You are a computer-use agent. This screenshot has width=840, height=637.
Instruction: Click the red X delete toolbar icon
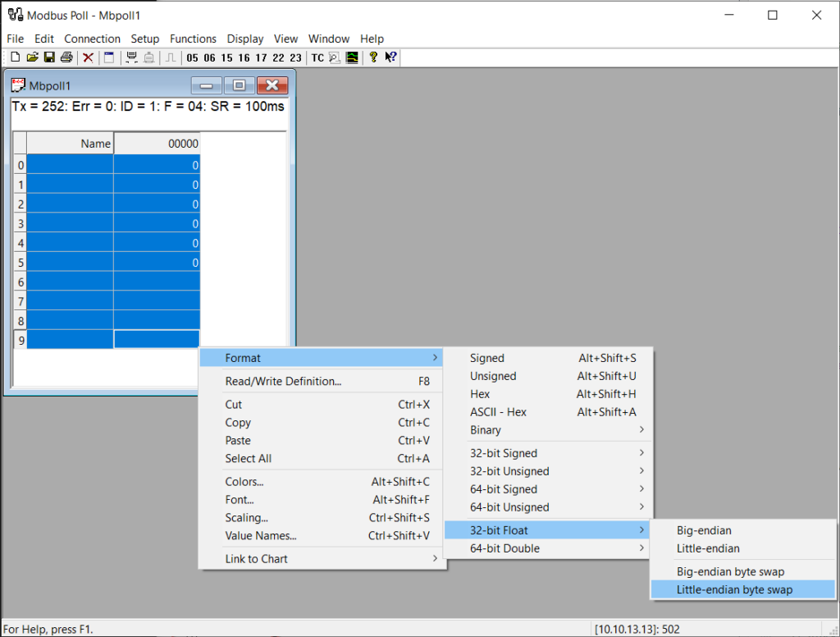pyautogui.click(x=89, y=57)
